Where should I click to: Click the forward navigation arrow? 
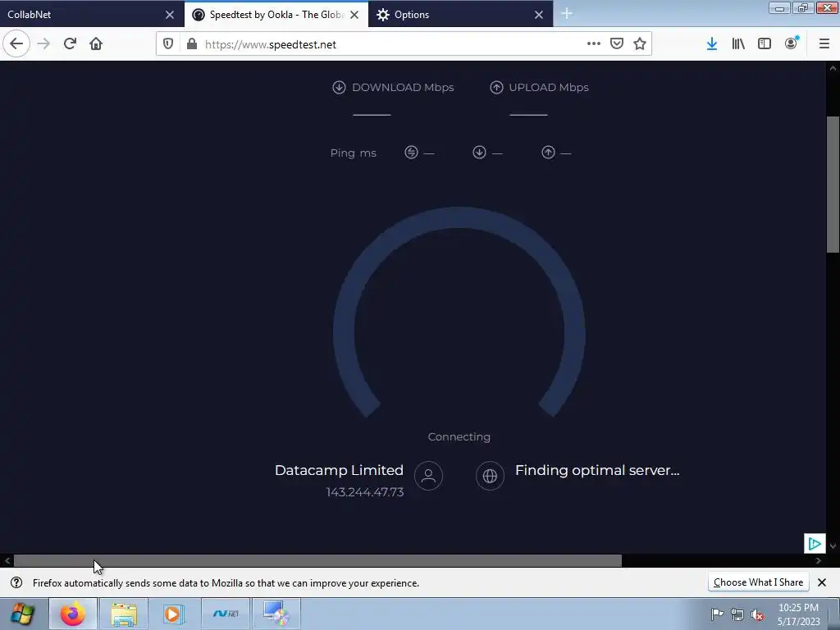[x=44, y=44]
